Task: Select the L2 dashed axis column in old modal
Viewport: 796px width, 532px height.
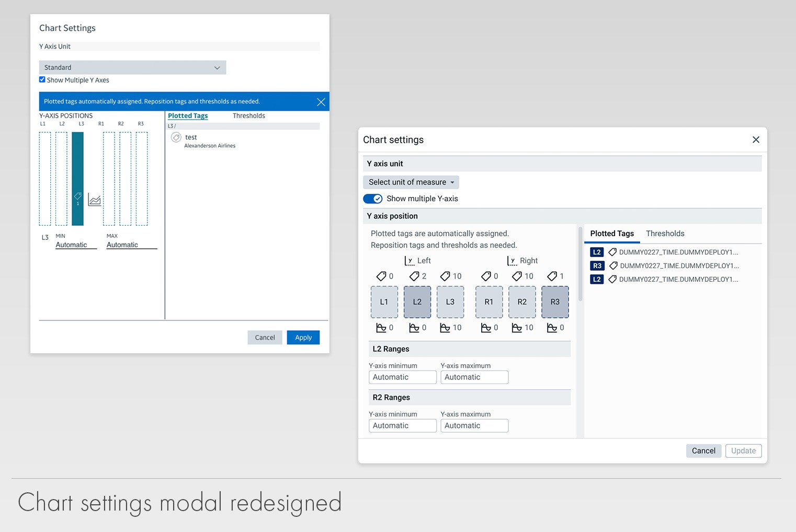Action: pos(62,179)
